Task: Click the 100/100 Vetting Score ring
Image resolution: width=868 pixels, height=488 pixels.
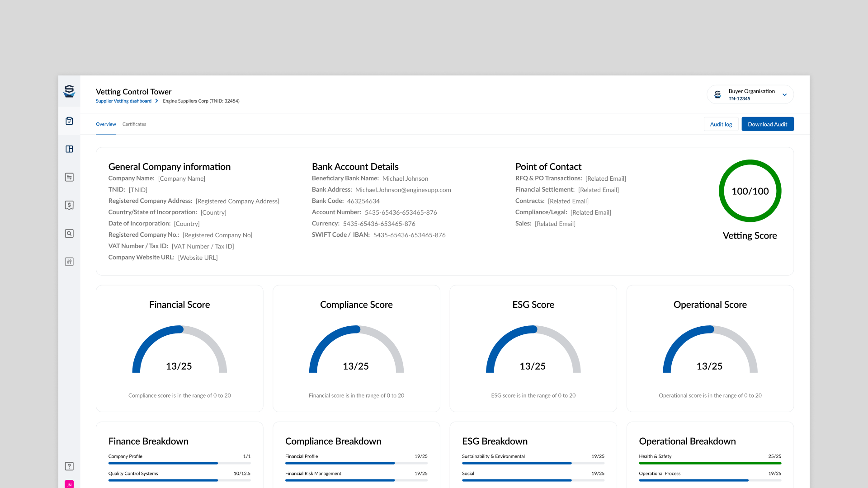Action: pos(750,191)
